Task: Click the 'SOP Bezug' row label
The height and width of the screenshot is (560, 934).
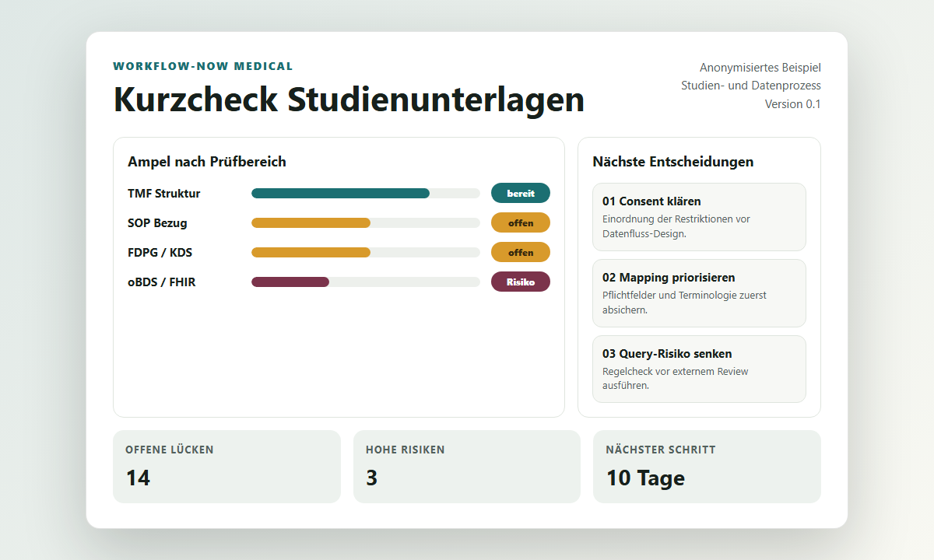Action: [157, 223]
